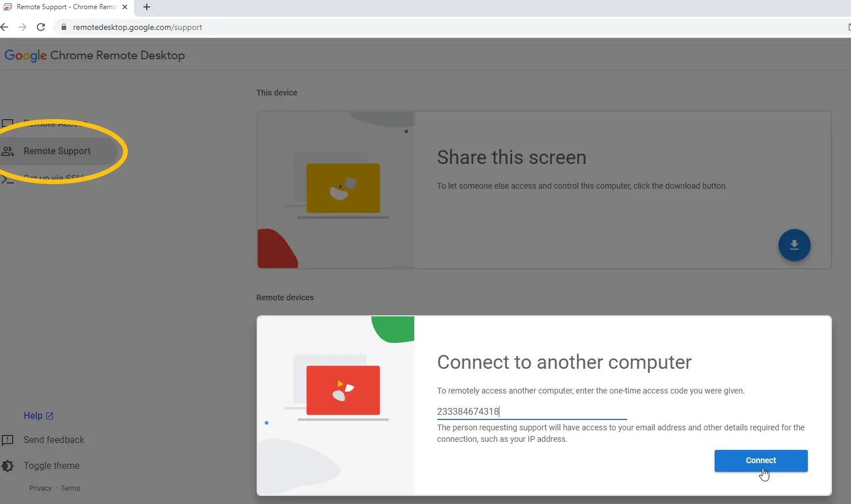Click Send feedback in the sidebar

click(x=54, y=440)
